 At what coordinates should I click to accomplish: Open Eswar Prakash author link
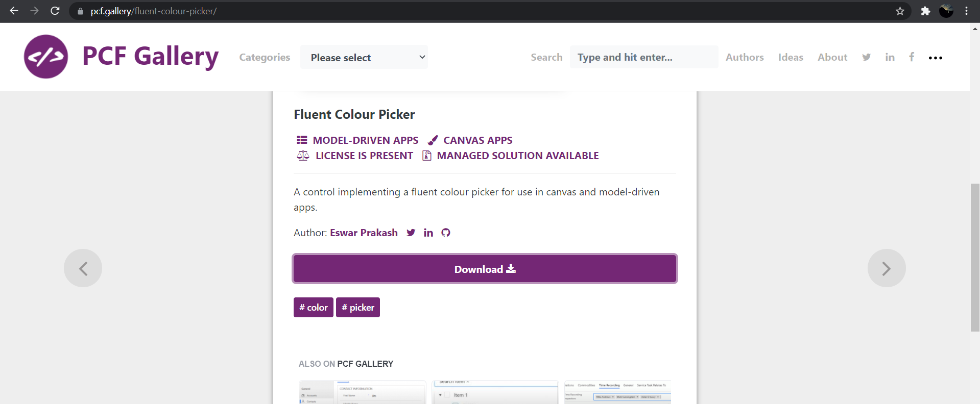(x=364, y=233)
